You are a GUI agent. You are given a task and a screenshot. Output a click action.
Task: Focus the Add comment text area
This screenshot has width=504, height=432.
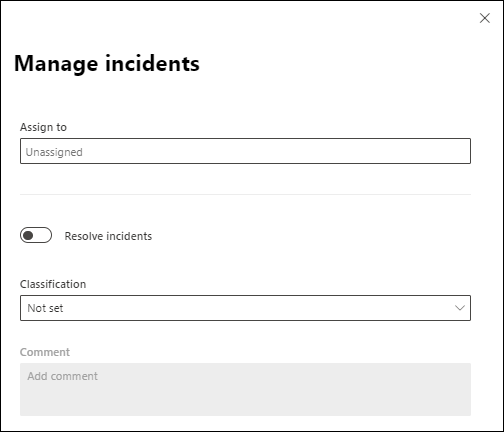click(245, 389)
